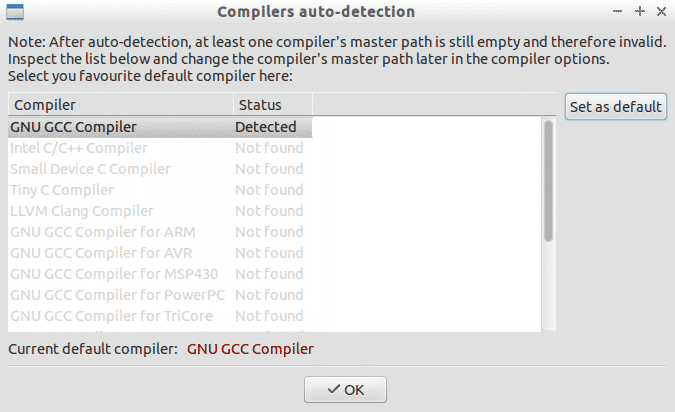
Task: Select Intel C/C++ Compiler entry
Action: pos(78,148)
